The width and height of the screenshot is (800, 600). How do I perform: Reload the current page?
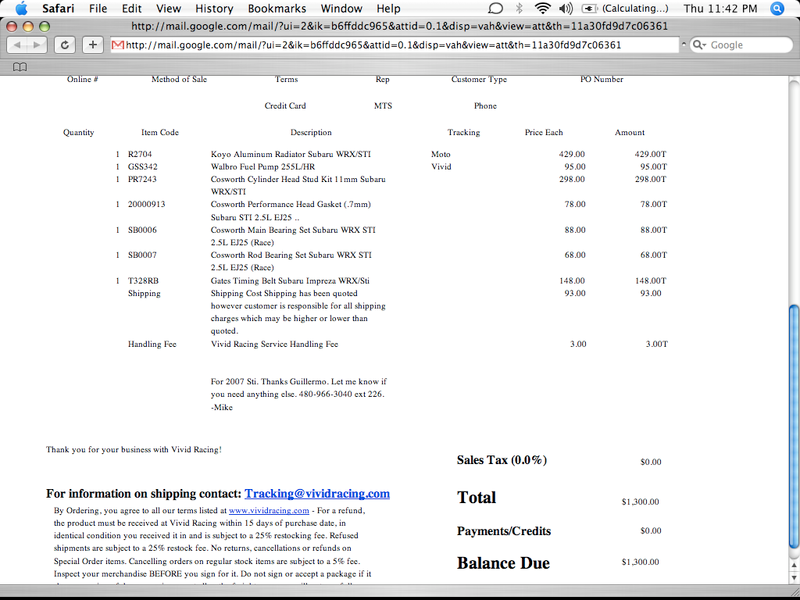pyautogui.click(x=65, y=45)
